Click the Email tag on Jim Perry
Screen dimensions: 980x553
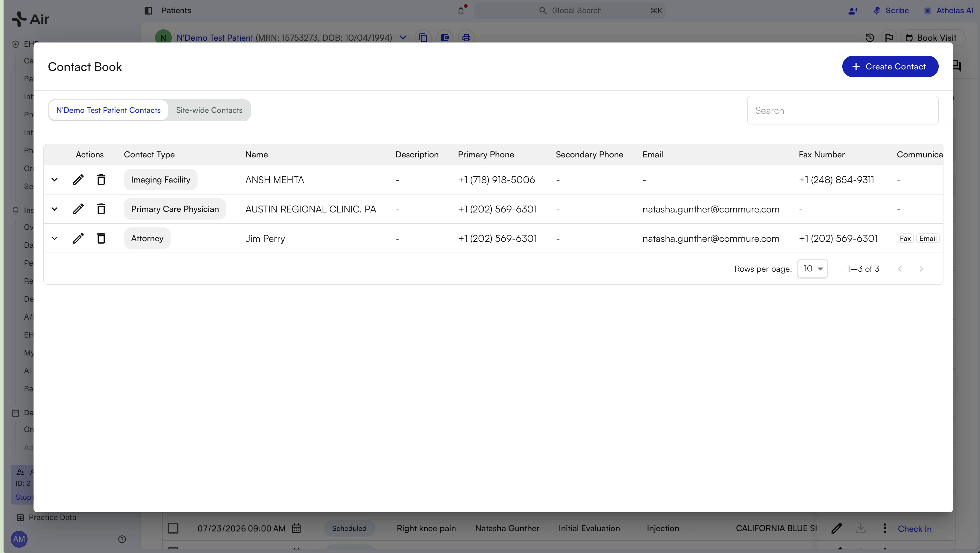928,238
